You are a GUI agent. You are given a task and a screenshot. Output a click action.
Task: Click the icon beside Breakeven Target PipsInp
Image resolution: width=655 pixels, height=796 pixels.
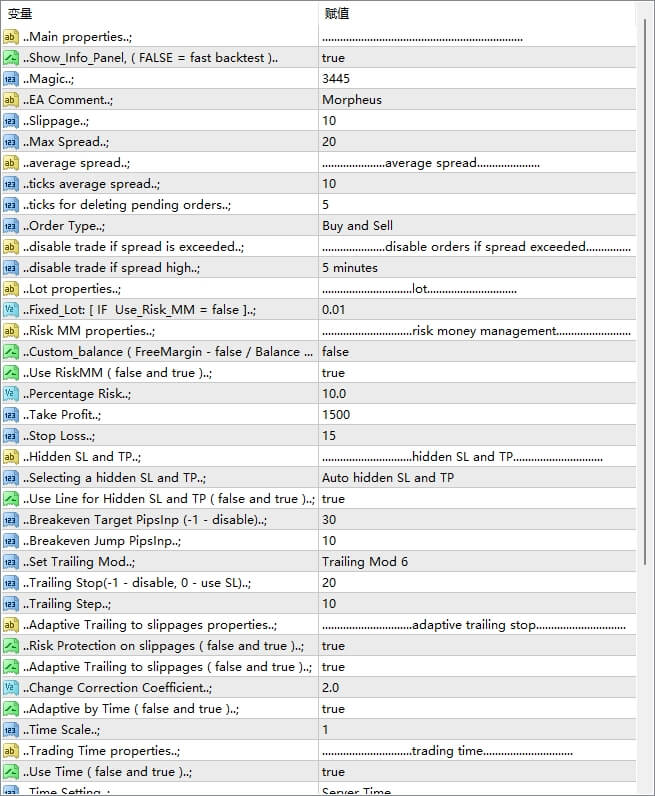[x=11, y=520]
